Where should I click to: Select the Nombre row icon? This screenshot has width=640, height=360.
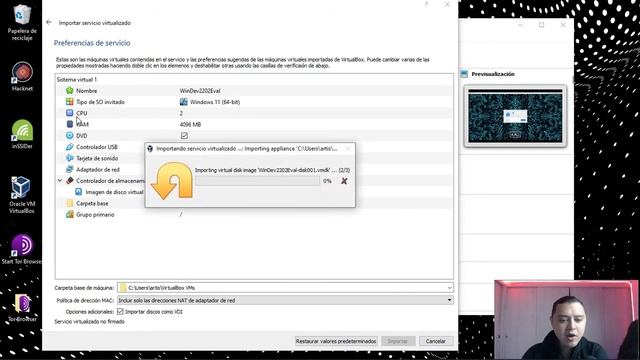[70, 91]
